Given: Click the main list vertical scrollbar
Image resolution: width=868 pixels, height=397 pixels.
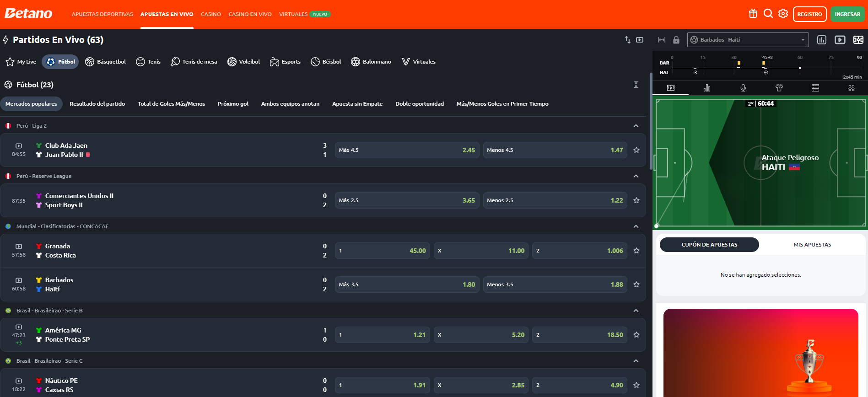Looking at the screenshot, I should pos(651,121).
